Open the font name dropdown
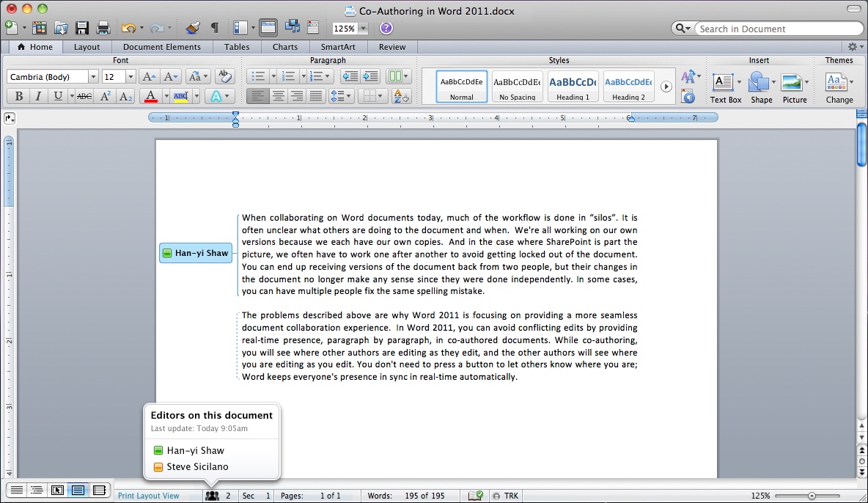Screen dimensions: 868x503 (x=93, y=77)
